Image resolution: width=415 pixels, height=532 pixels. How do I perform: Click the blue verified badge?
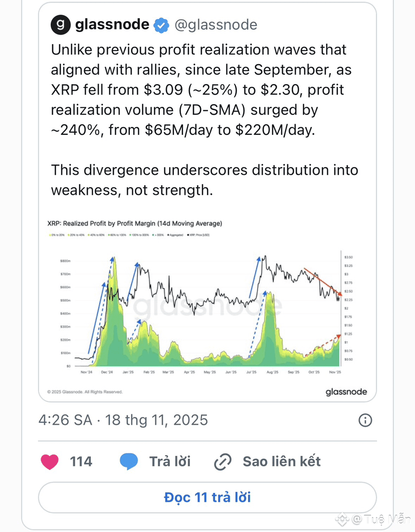pyautogui.click(x=161, y=25)
